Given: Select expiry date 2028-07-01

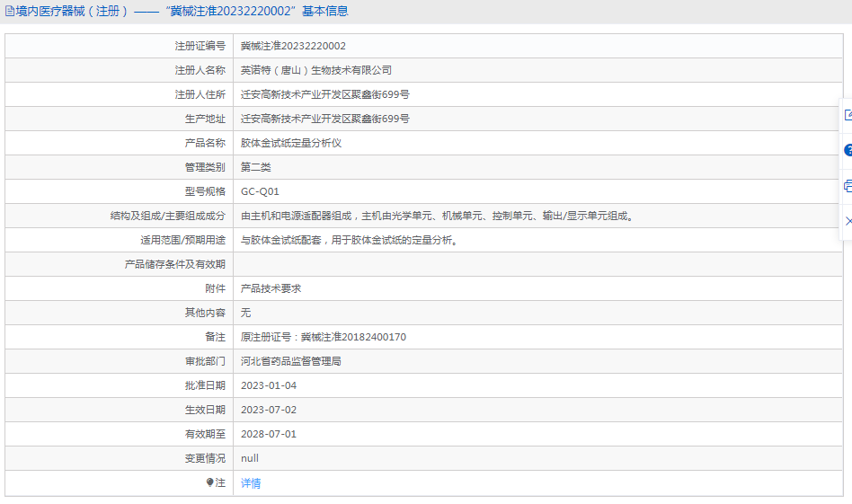Looking at the screenshot, I should coord(269,434).
